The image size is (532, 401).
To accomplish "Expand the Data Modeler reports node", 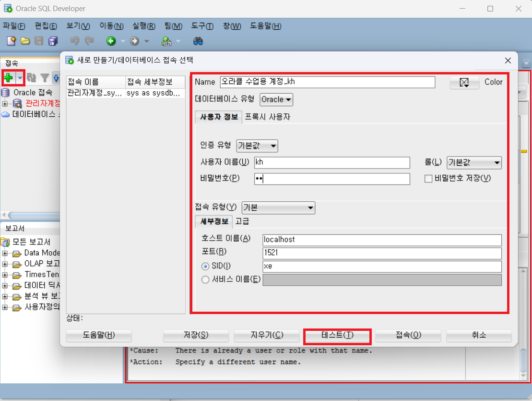I will point(5,253).
